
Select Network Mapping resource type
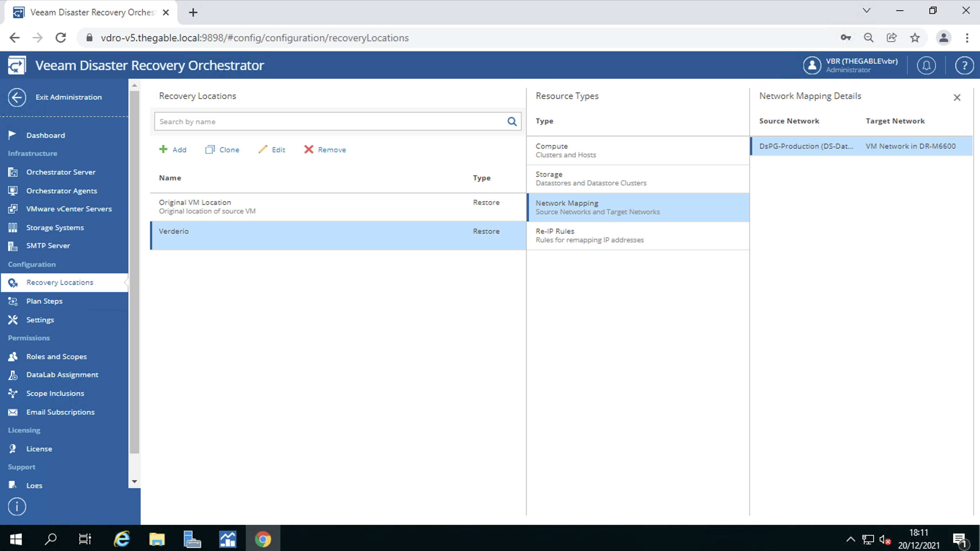(x=638, y=208)
